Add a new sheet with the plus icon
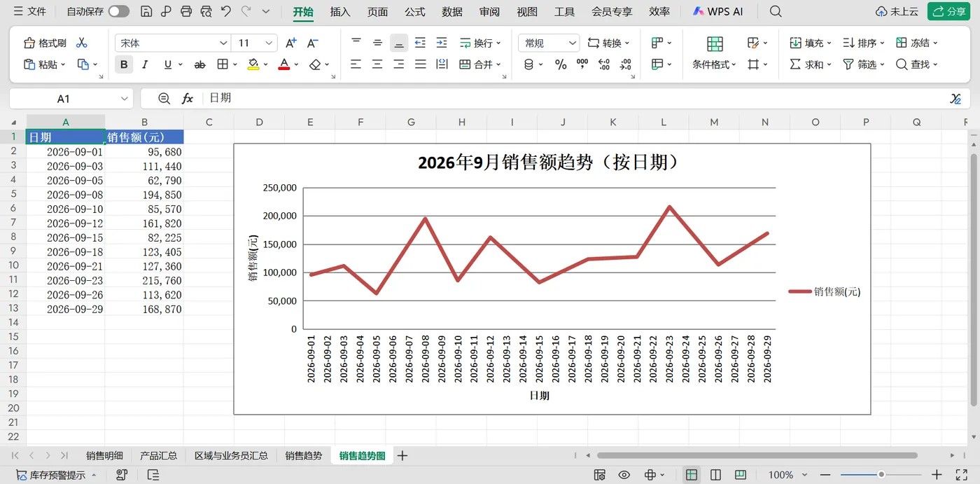The image size is (980, 484). [402, 456]
